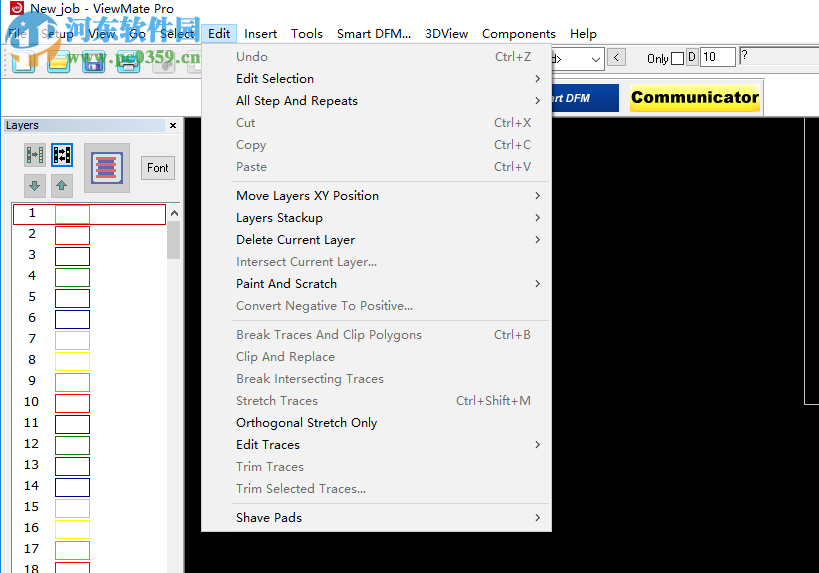The width and height of the screenshot is (819, 573).
Task: Select layer number 12 in list
Action: [x=31, y=444]
